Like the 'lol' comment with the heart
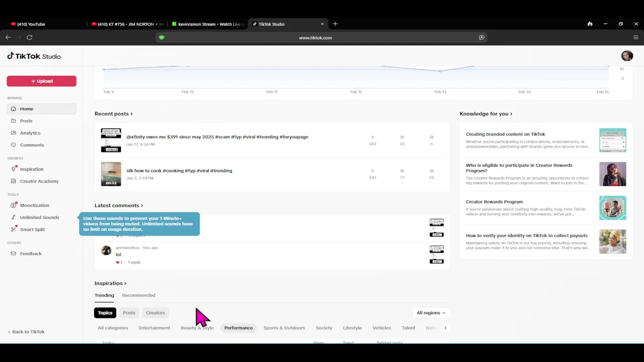Viewport: 644px width, 362px height. [118, 262]
